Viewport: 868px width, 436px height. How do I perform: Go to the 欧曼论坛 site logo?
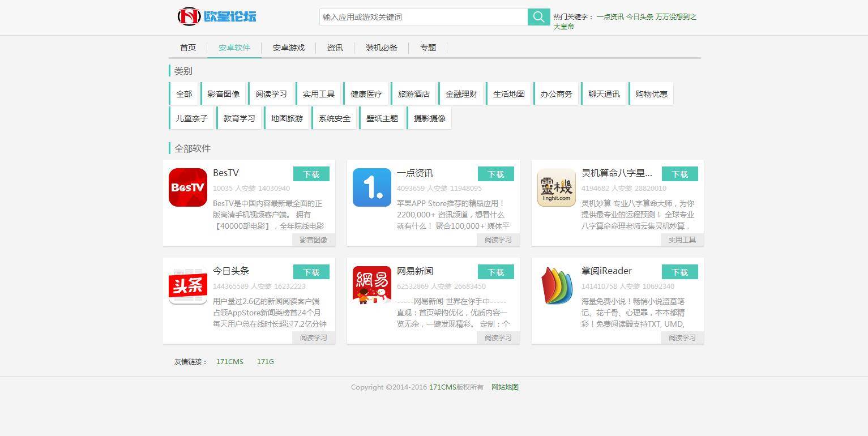(x=217, y=16)
